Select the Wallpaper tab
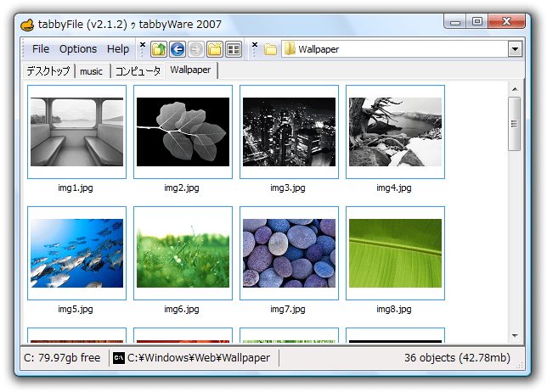Image resolution: width=547 pixels, height=392 pixels. [x=191, y=70]
